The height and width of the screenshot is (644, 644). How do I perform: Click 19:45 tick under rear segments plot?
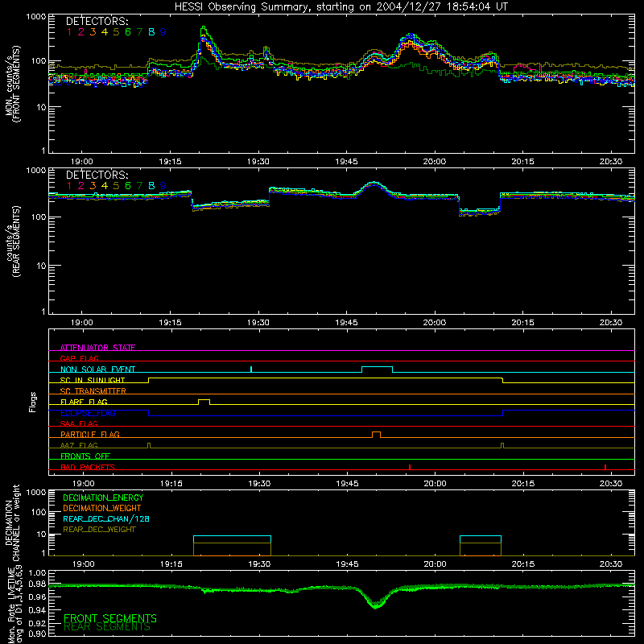point(346,323)
